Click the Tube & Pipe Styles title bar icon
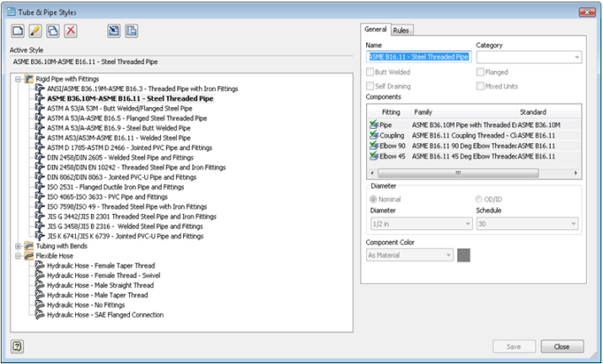Image resolution: width=603 pixels, height=364 pixels. (11, 12)
